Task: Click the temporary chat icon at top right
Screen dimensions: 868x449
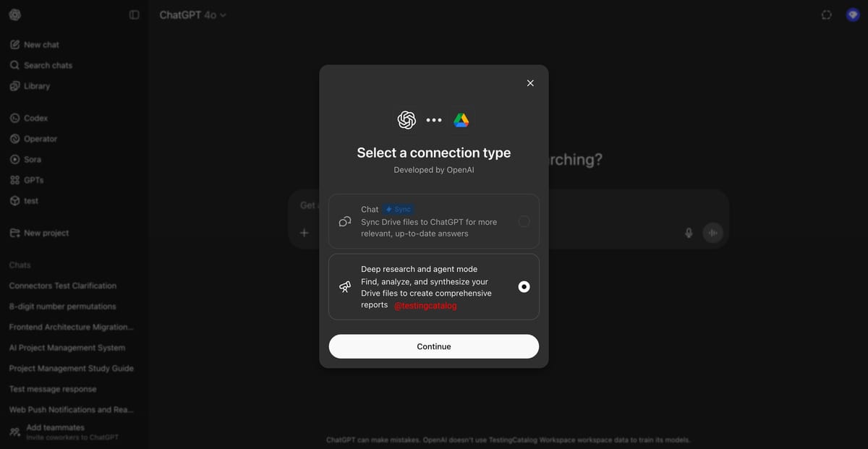Action: point(827,14)
